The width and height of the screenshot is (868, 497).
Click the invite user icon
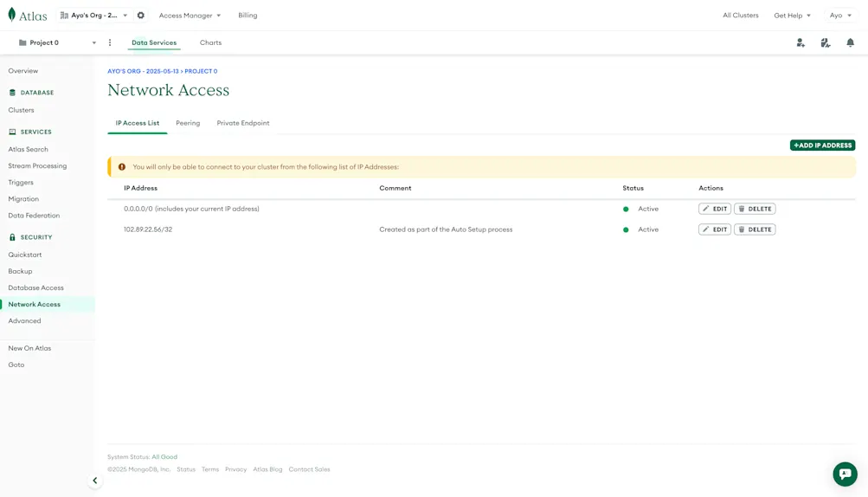(800, 42)
